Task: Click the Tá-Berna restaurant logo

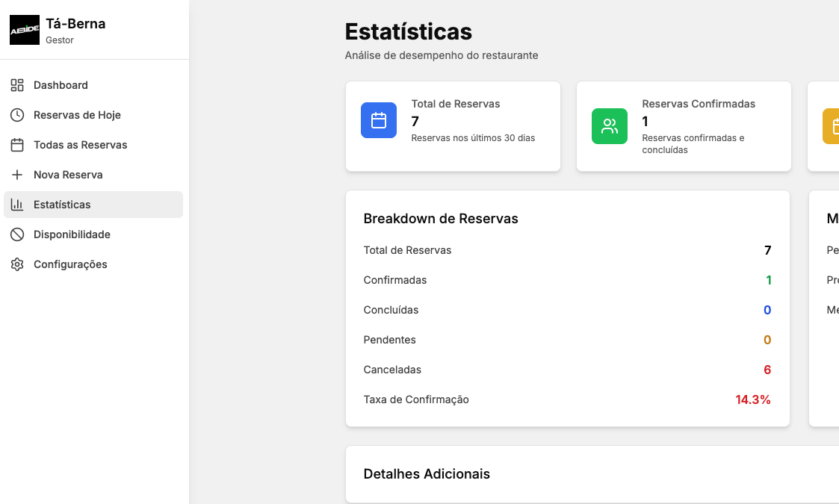Action: (x=25, y=30)
